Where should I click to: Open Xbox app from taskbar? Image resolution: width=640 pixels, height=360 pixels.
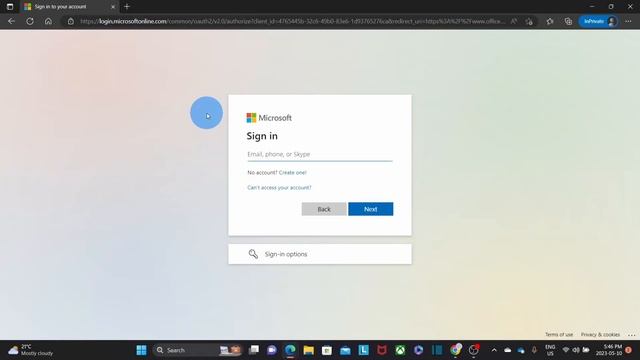click(400, 350)
